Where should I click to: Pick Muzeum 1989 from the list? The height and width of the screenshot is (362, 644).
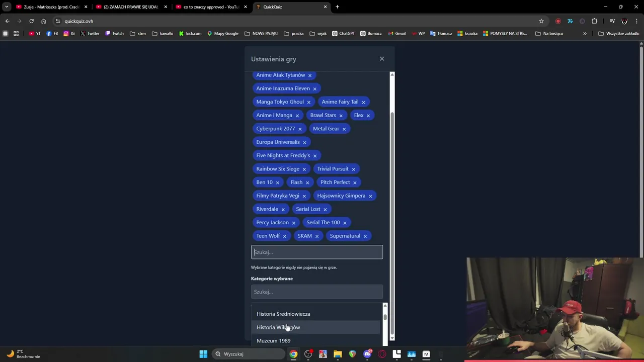(x=317, y=340)
